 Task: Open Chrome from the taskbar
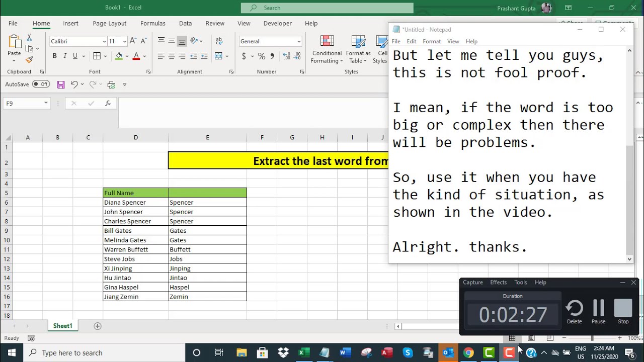click(x=468, y=353)
